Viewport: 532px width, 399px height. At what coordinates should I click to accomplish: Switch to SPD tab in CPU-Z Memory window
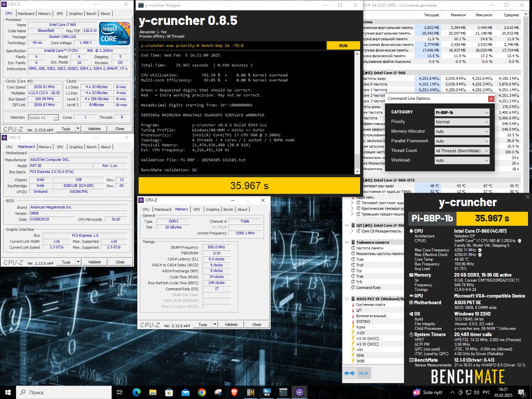tap(197, 209)
